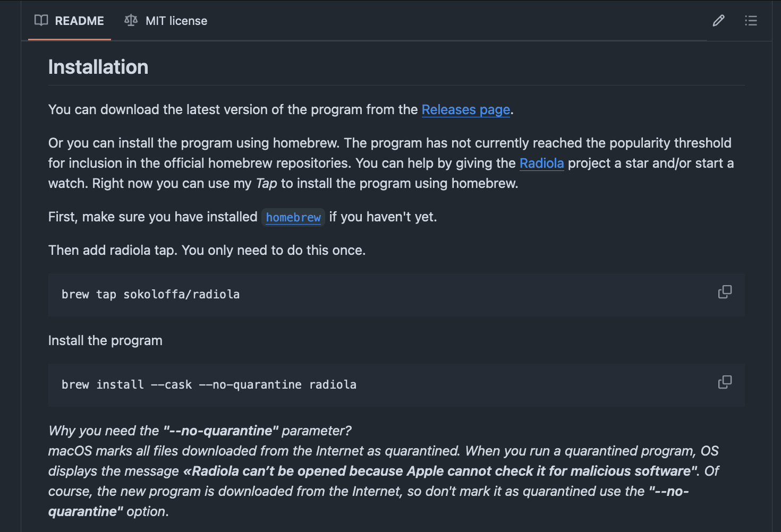Click inside the brew tap code block text
The height and width of the screenshot is (532, 781).
pyautogui.click(x=151, y=295)
